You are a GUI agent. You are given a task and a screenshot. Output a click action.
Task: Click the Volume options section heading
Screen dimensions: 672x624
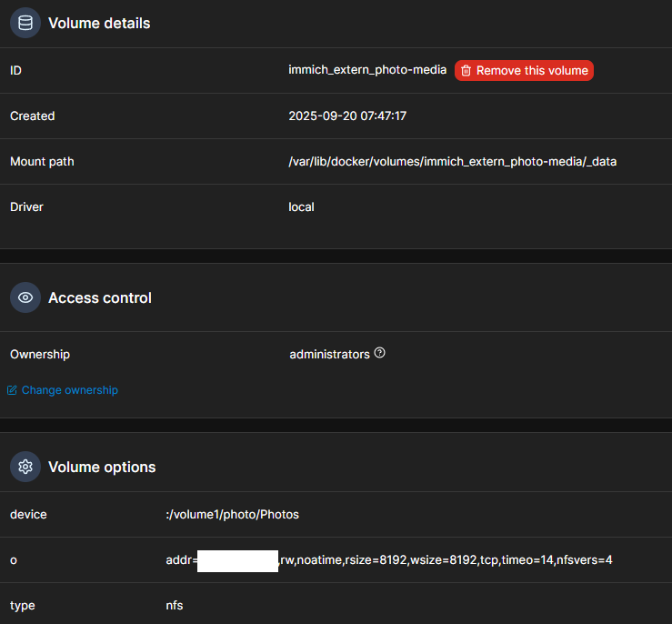tap(102, 468)
